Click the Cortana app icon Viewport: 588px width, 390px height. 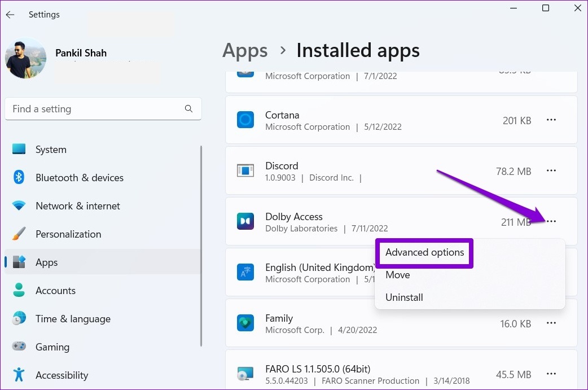point(245,120)
